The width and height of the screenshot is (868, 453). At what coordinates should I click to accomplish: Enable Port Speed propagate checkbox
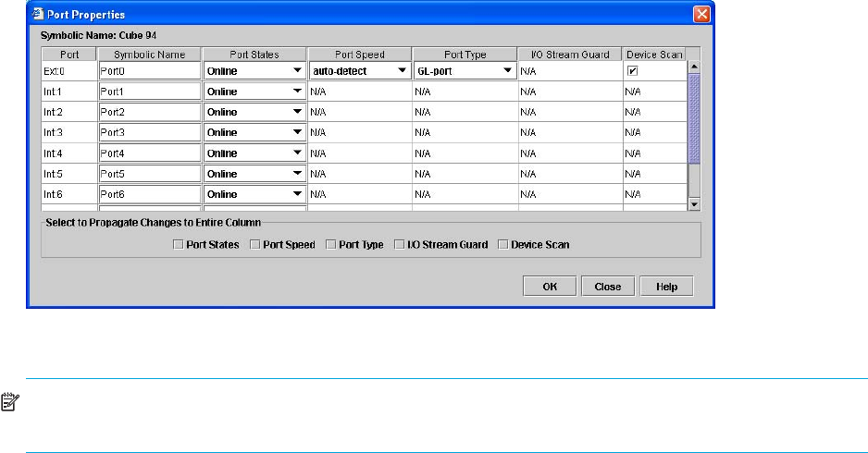coord(255,245)
